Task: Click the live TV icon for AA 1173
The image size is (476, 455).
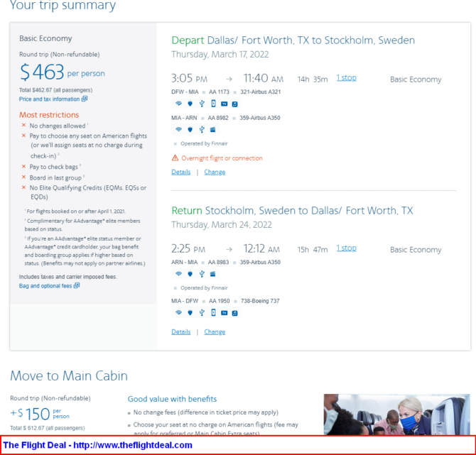Action: [x=224, y=104]
